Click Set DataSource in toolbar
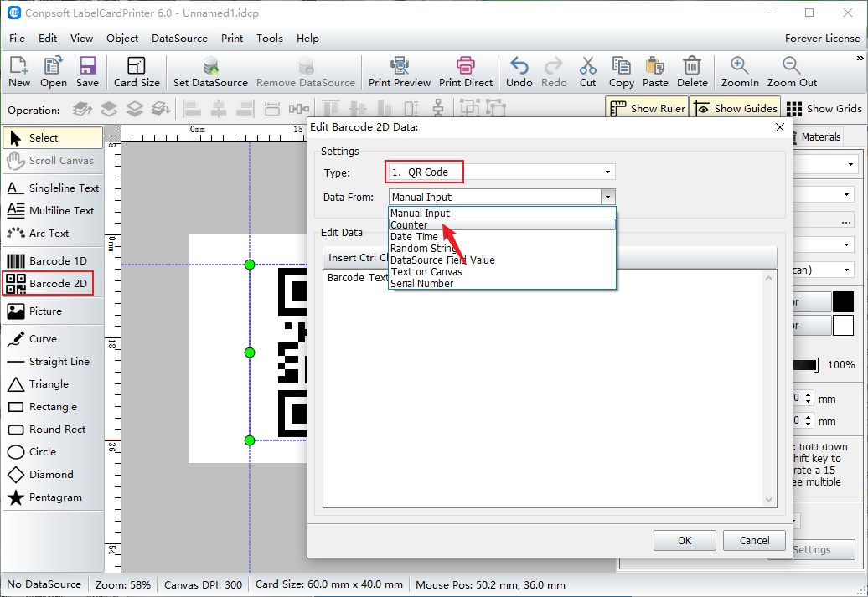The height and width of the screenshot is (597, 868). pyautogui.click(x=210, y=72)
